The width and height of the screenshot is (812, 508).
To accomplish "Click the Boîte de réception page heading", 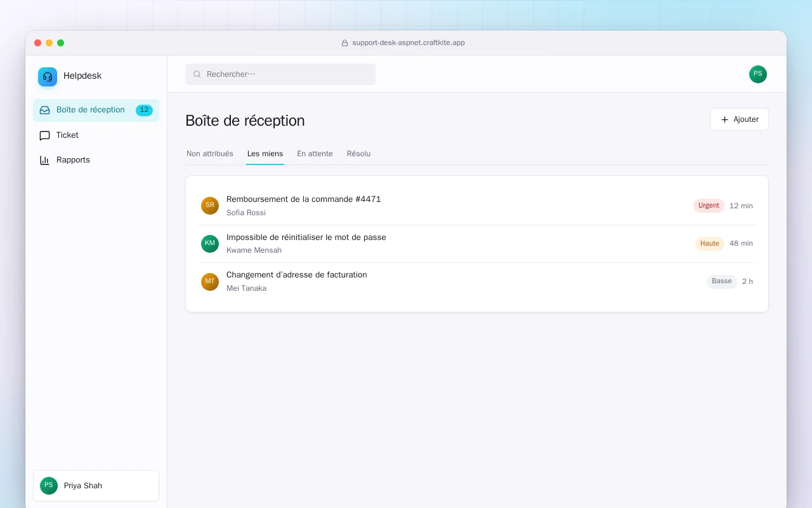I will pos(245,121).
